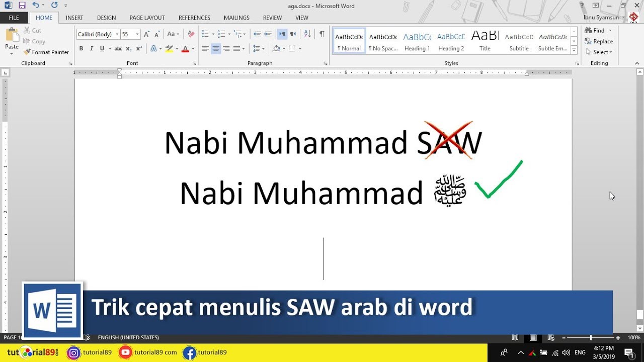Switch to the INSERT tab
The height and width of the screenshot is (362, 644).
pos(74,18)
